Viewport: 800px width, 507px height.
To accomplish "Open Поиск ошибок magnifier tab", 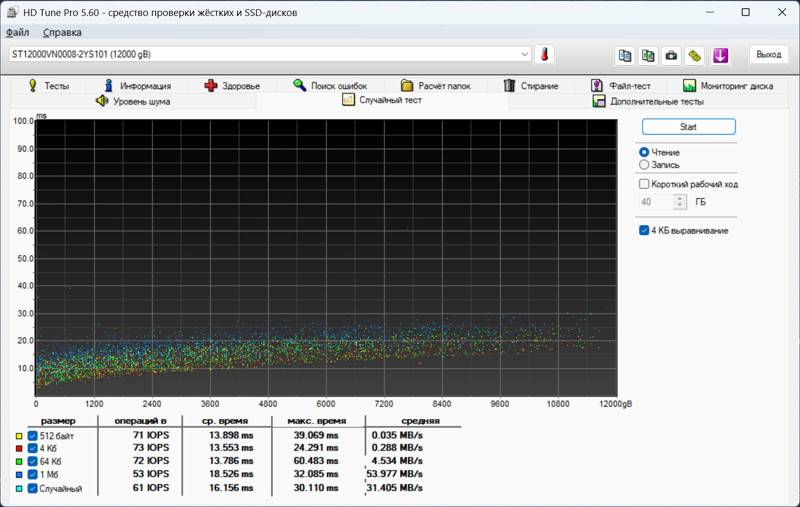I will (x=330, y=86).
